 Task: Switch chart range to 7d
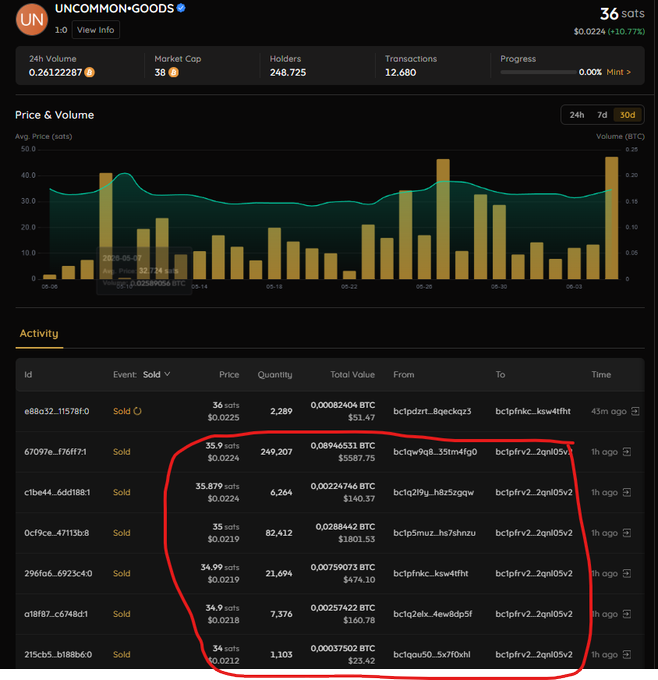(x=602, y=115)
